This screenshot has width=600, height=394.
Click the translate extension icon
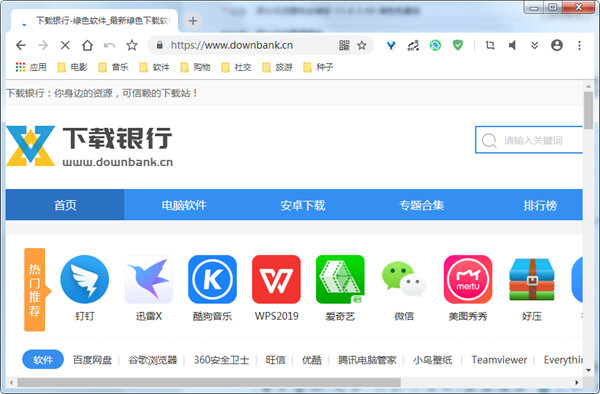[413, 46]
